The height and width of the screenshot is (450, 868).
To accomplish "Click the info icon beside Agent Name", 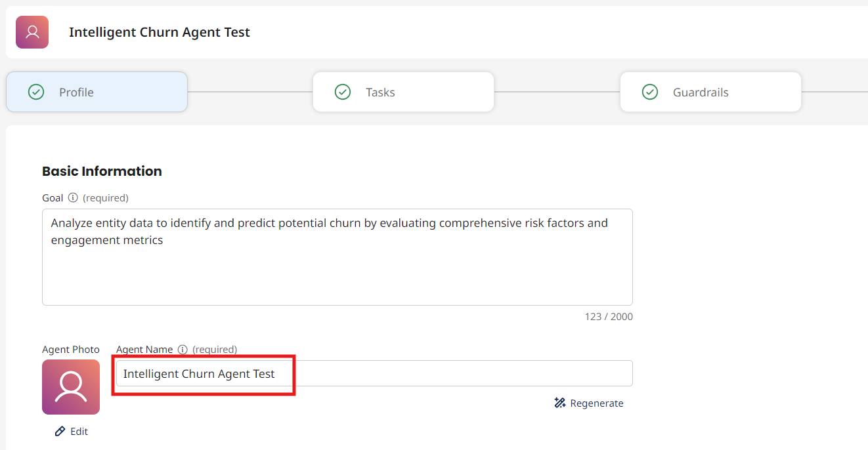I will coord(183,350).
